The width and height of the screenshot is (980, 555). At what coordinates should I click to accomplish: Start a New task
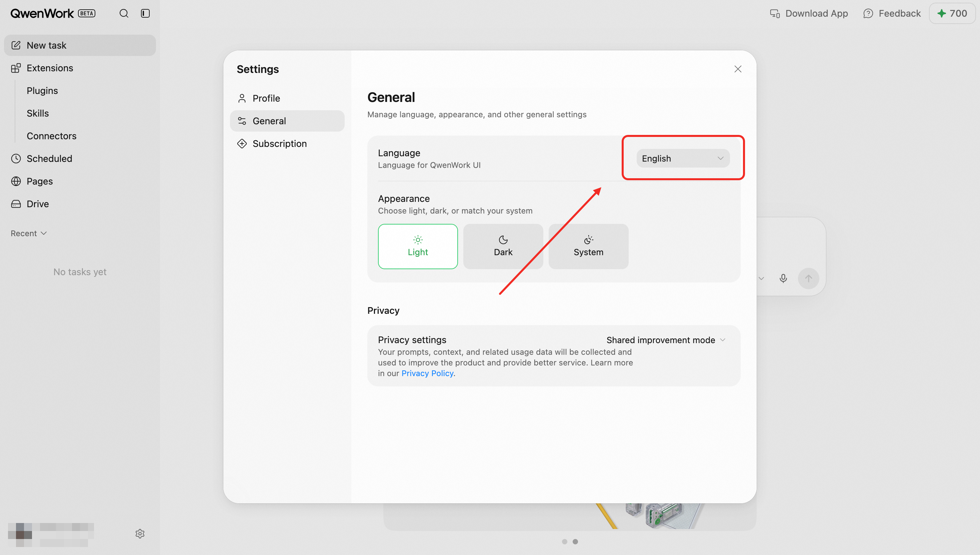tap(80, 45)
